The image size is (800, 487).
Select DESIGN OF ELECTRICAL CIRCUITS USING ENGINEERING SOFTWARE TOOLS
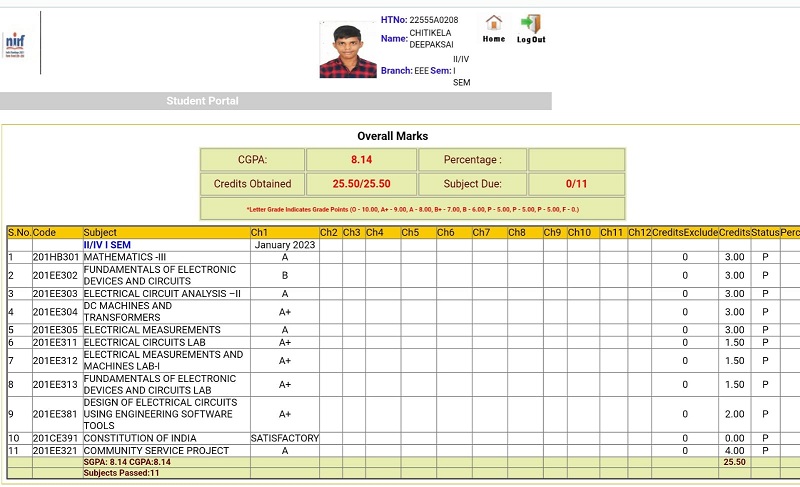(160, 414)
